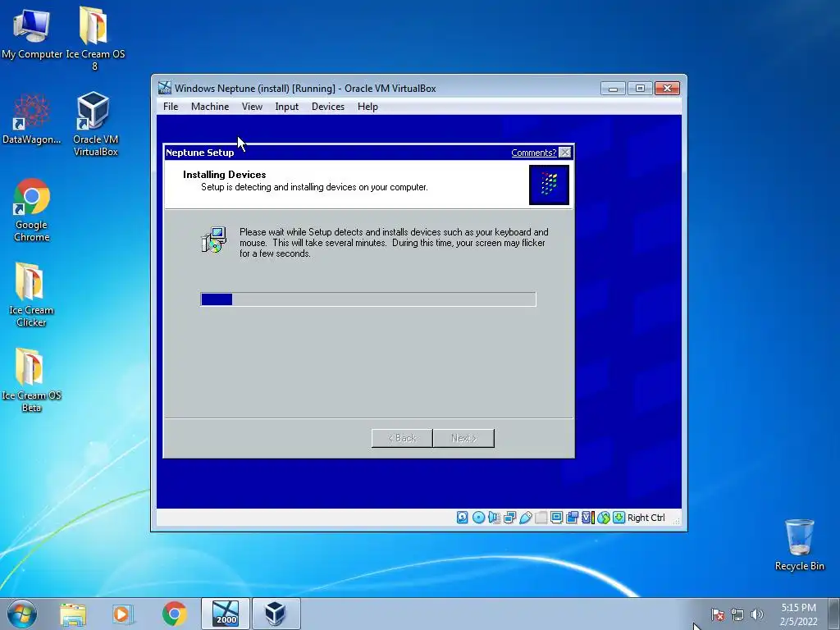Screen dimensions: 840x630
Task: Click the greyed-out shared folders status icon
Action: coord(541,517)
